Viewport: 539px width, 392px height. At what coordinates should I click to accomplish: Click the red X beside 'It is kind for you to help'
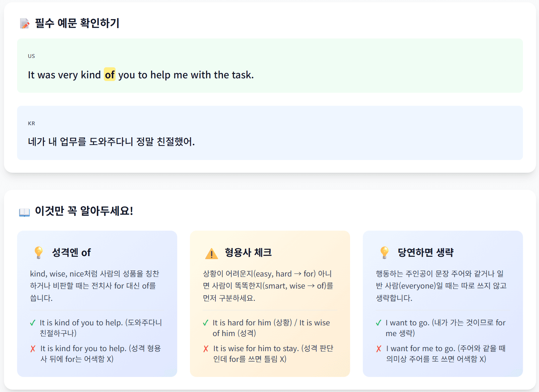[32, 348]
